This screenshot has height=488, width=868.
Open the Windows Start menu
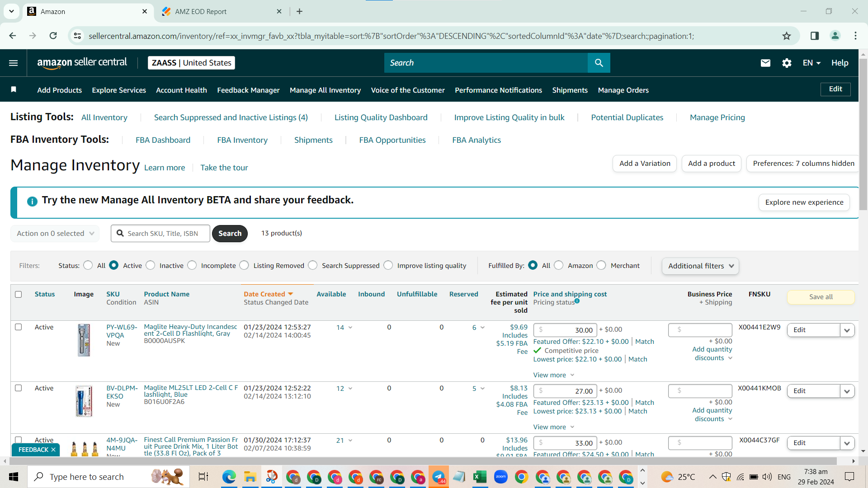pyautogui.click(x=14, y=477)
